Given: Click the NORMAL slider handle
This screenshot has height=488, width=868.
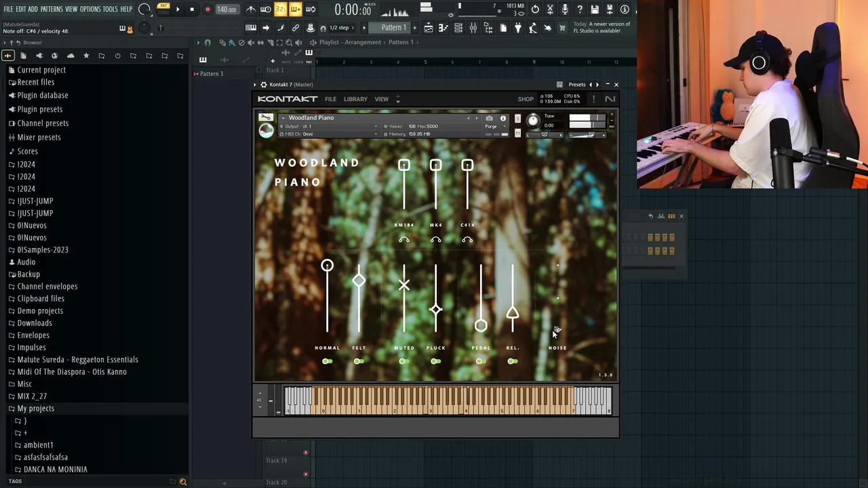Looking at the screenshot, I should [327, 266].
